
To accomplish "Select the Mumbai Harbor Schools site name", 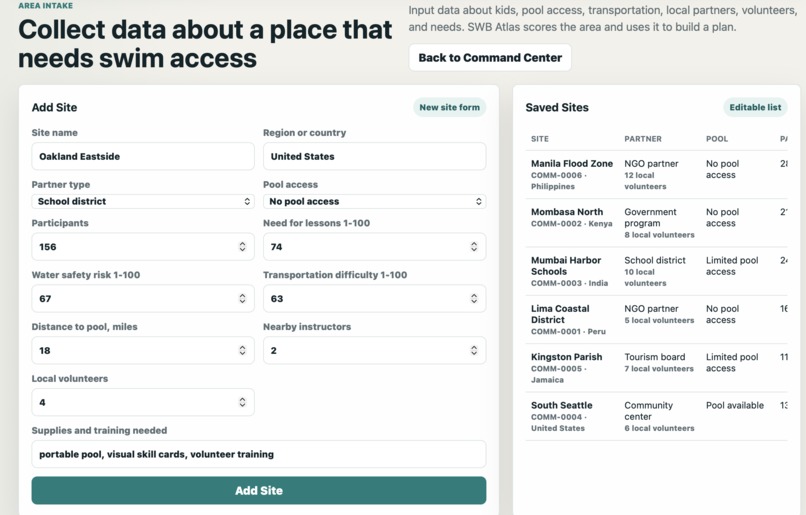I will coord(566,266).
